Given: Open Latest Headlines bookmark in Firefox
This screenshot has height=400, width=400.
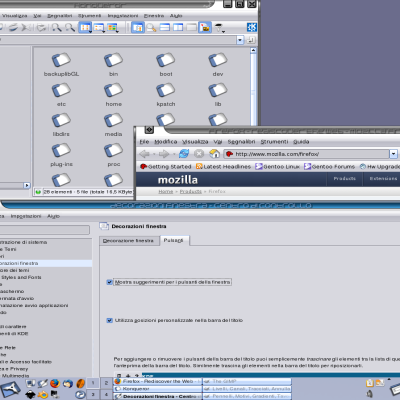Looking at the screenshot, I should pyautogui.click(x=223, y=166).
